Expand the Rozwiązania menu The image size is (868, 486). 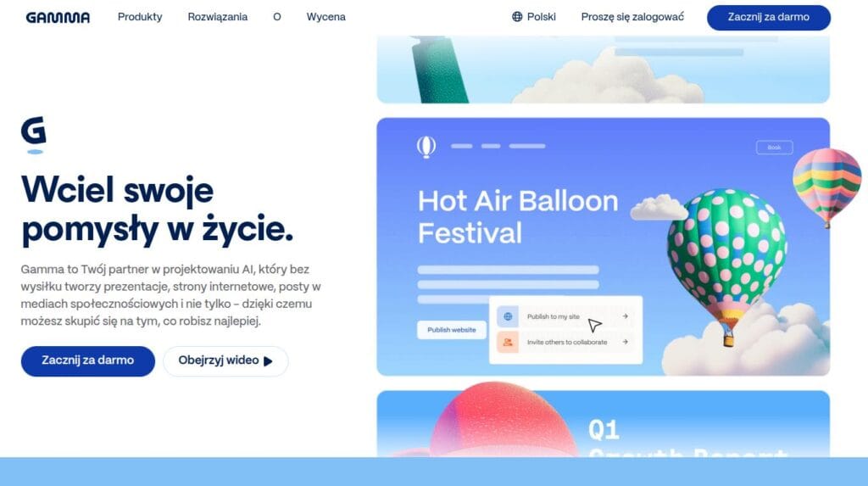[x=218, y=17]
